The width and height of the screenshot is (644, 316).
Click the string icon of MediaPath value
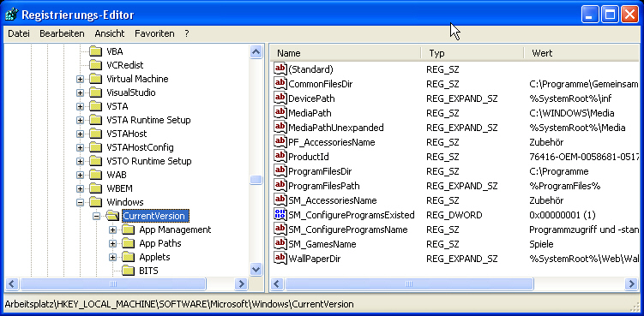[x=280, y=113]
